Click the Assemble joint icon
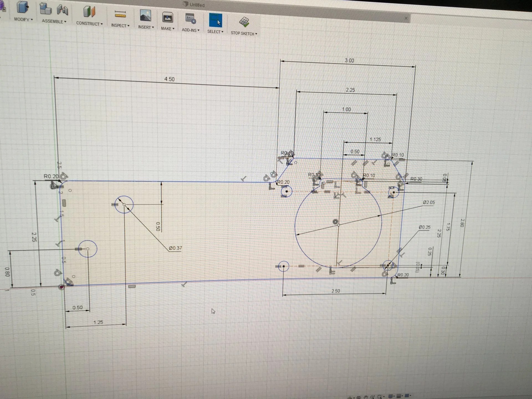Screen dimensions: 532x399 tap(62, 10)
